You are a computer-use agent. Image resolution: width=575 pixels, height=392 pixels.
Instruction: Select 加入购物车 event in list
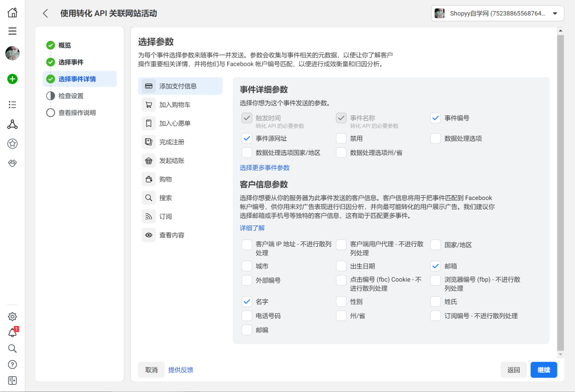pyautogui.click(x=175, y=105)
